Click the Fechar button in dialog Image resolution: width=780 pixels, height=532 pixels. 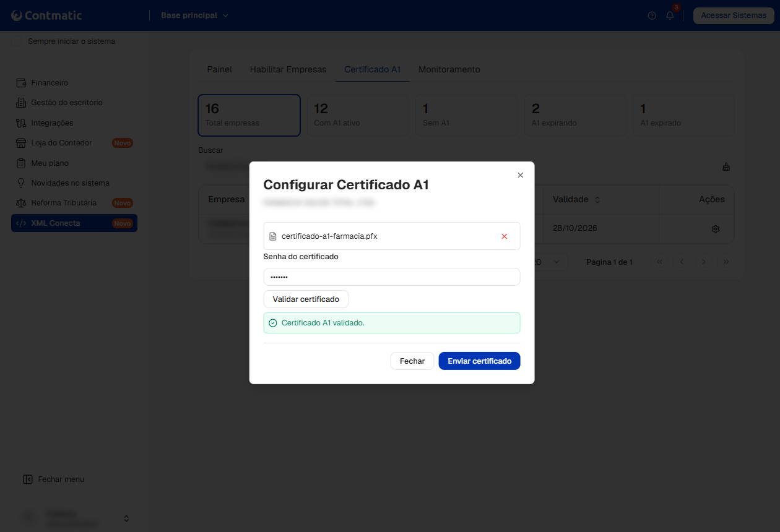coord(412,361)
